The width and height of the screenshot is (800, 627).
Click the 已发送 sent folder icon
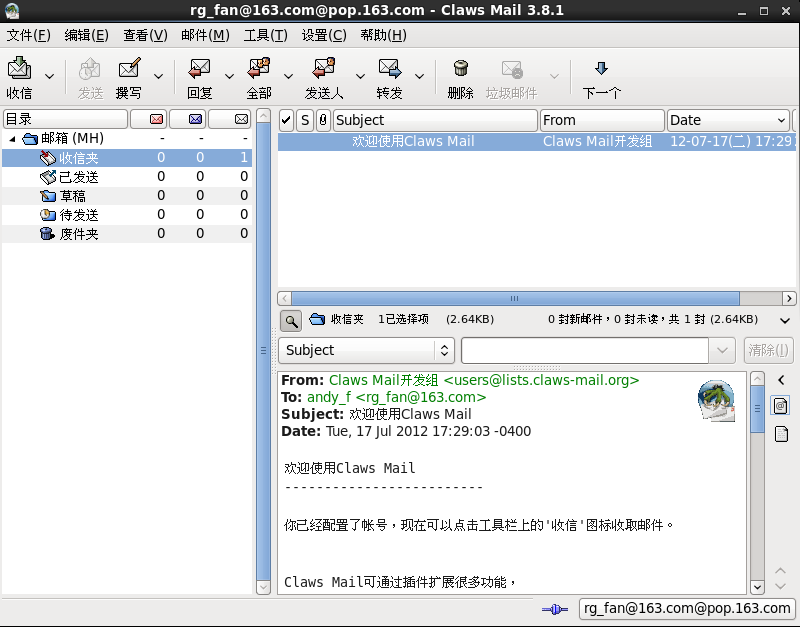point(48,177)
